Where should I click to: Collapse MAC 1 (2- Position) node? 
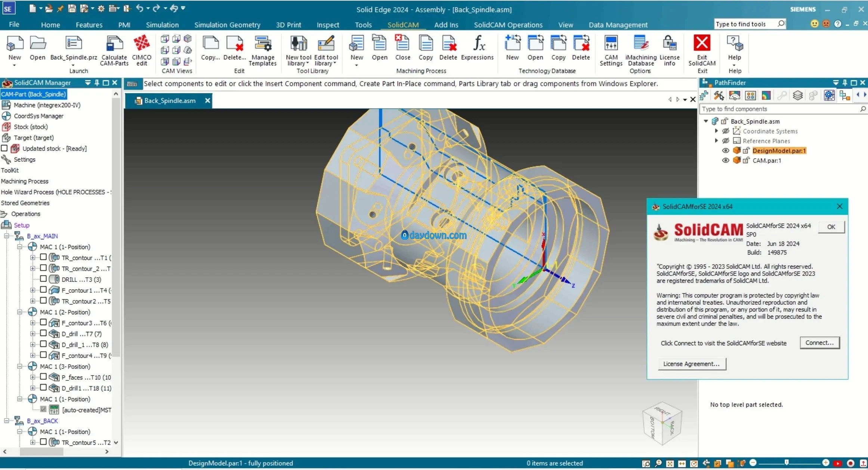point(19,312)
